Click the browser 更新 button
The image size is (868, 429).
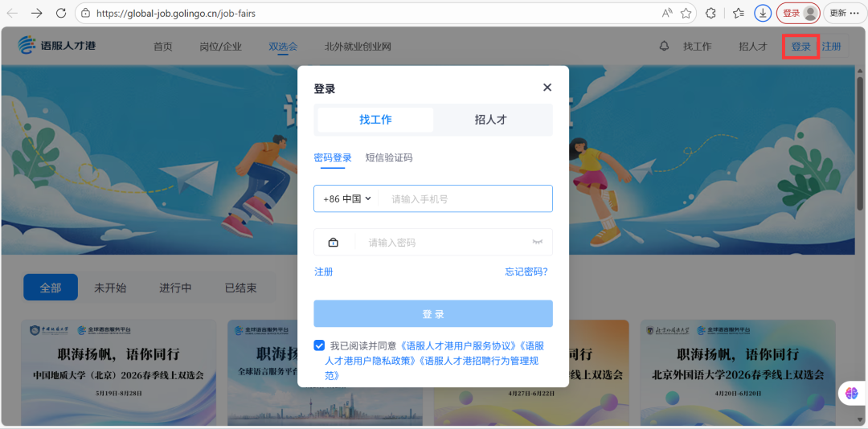point(844,14)
